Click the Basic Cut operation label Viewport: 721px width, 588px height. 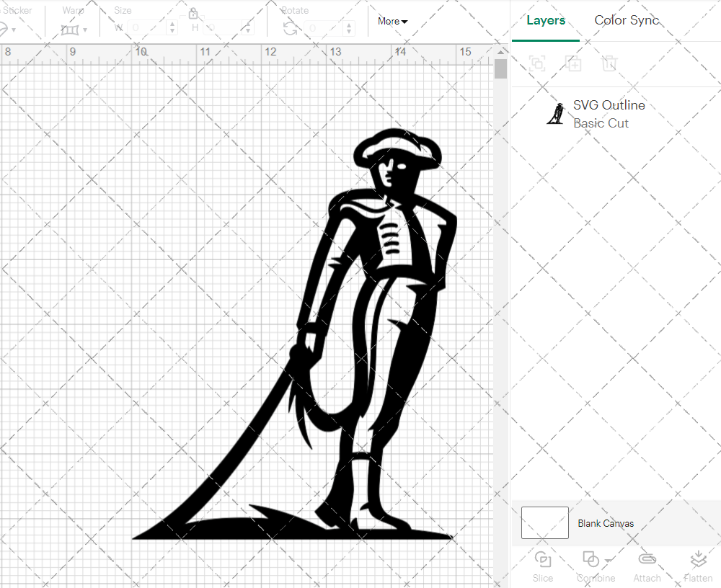point(601,123)
